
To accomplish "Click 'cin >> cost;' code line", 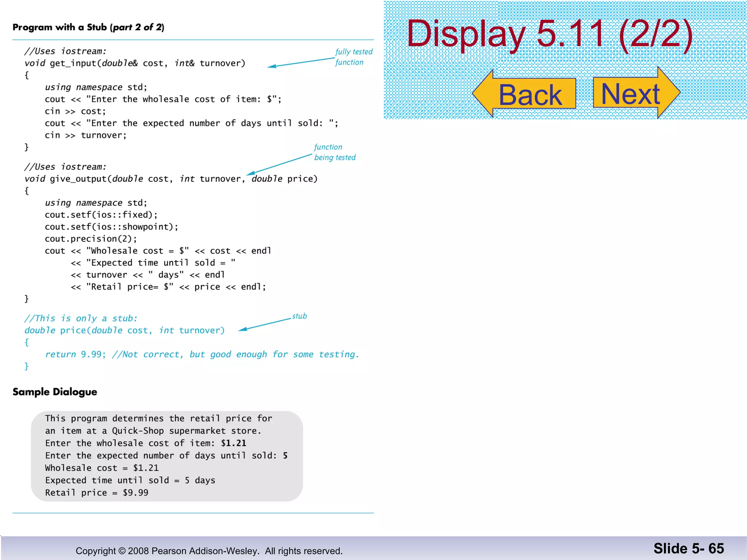I will point(75,111).
